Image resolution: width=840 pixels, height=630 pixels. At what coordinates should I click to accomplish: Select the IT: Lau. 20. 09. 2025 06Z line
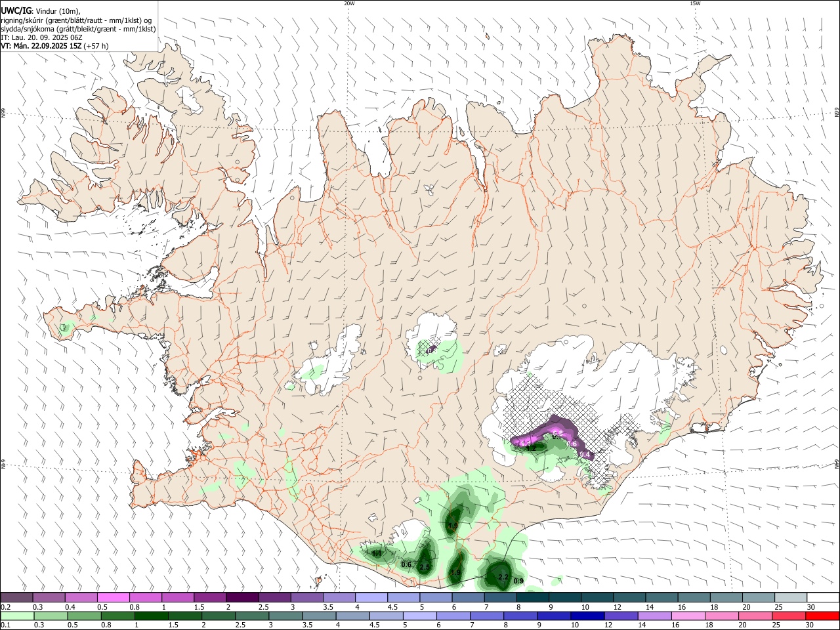pyautogui.click(x=41, y=37)
